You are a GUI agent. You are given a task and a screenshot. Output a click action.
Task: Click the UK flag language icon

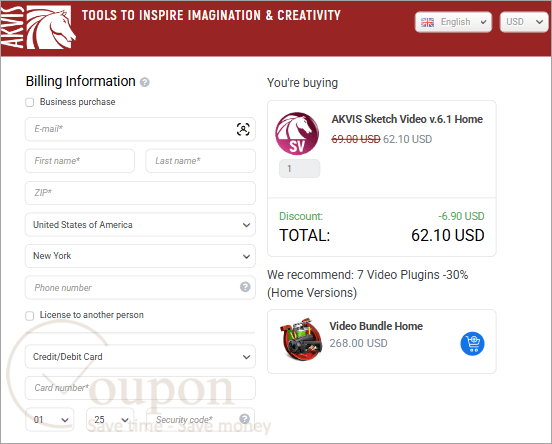(x=427, y=22)
